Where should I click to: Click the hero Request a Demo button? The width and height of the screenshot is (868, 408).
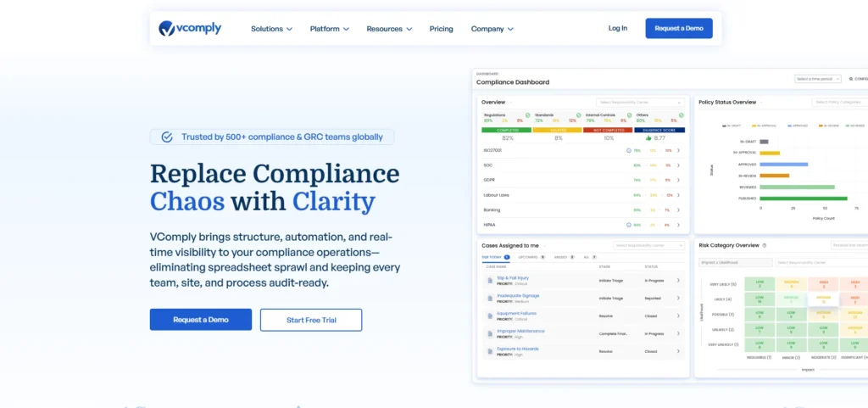point(200,320)
